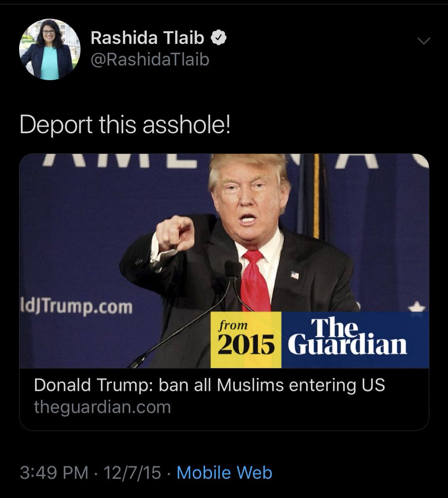
Task: Open the Rashida Tlaib display name
Action: [x=147, y=38]
